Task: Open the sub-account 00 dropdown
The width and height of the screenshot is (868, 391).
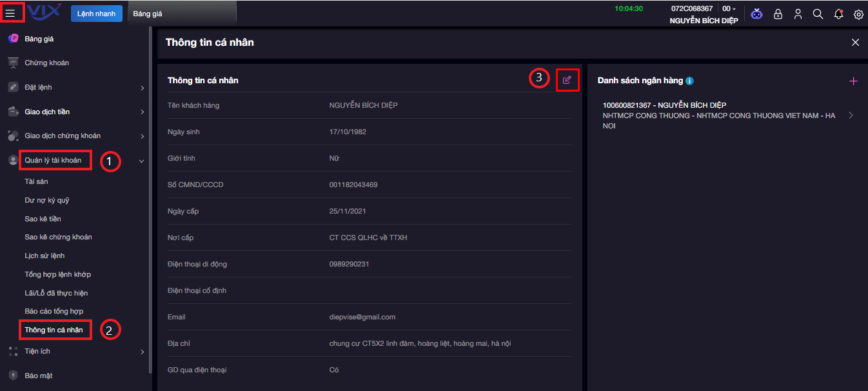Action: coord(729,8)
